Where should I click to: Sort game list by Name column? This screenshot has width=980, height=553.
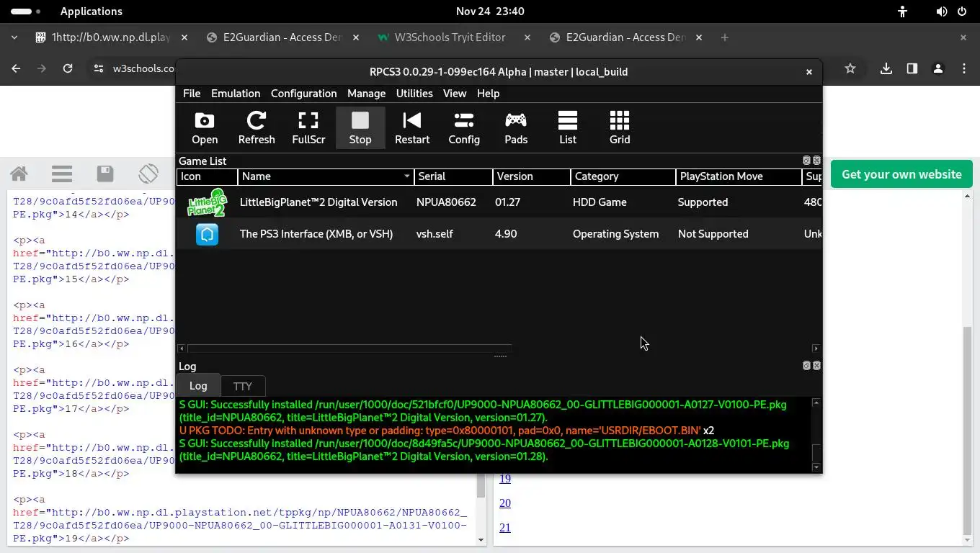pos(326,176)
